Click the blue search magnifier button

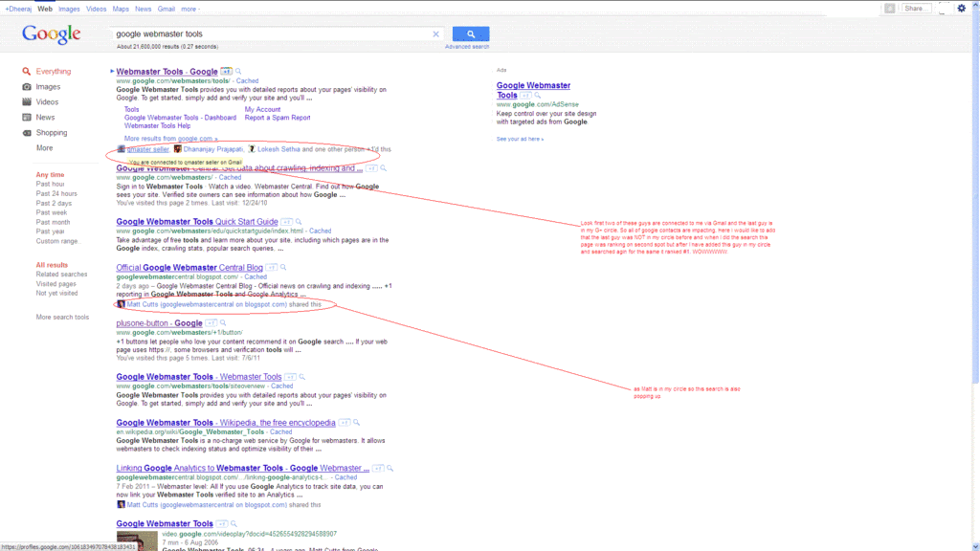tap(471, 33)
